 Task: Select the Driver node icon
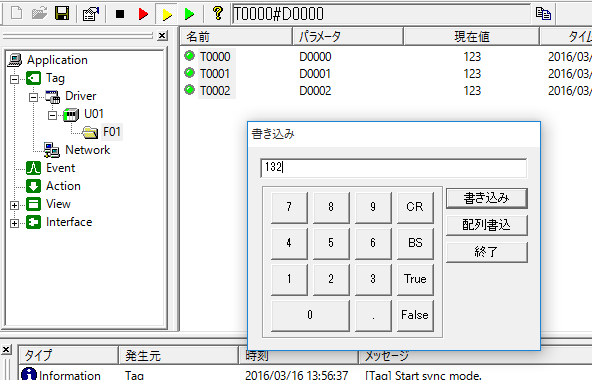pyautogui.click(x=52, y=96)
